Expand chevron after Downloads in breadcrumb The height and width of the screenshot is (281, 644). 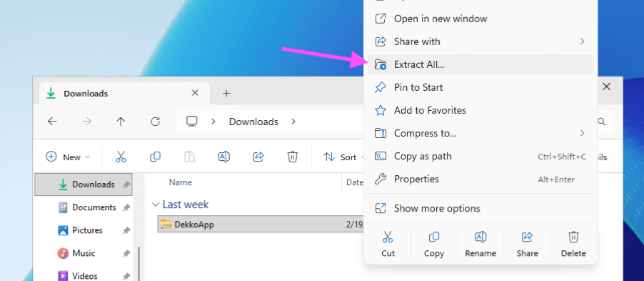(293, 122)
